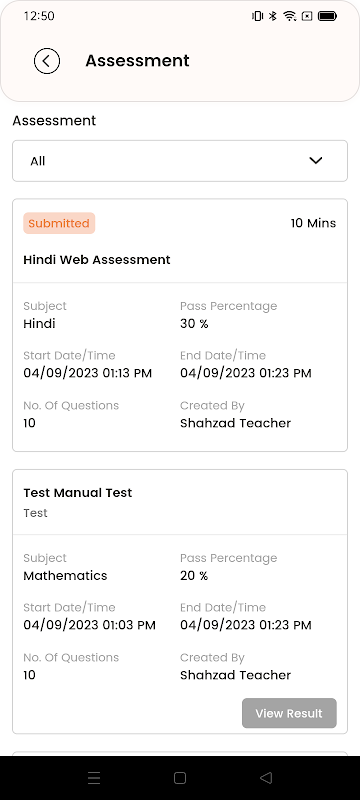Select the All option text in filter

click(x=38, y=161)
